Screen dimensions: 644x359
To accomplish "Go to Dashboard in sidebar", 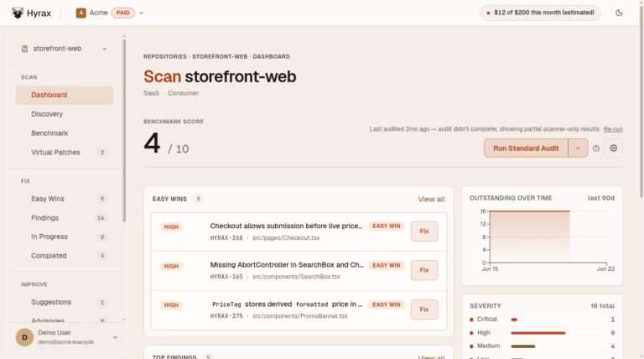I will [x=65, y=95].
